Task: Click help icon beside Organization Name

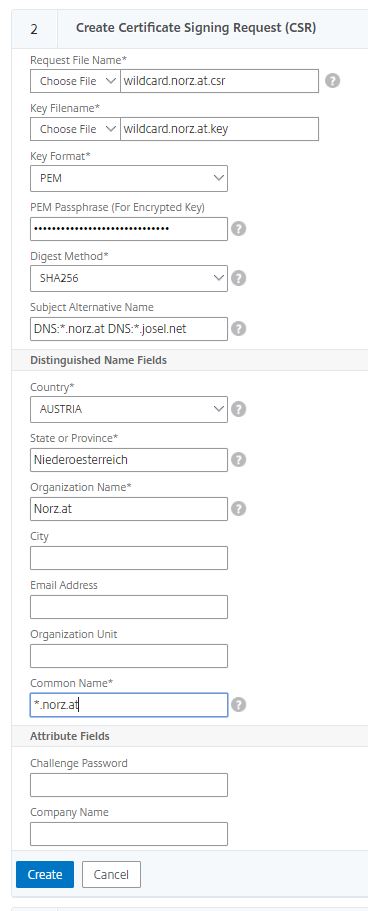Action: click(x=238, y=509)
